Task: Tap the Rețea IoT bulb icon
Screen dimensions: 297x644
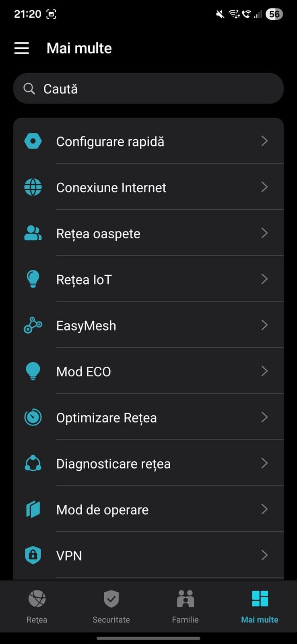Action: click(x=33, y=279)
